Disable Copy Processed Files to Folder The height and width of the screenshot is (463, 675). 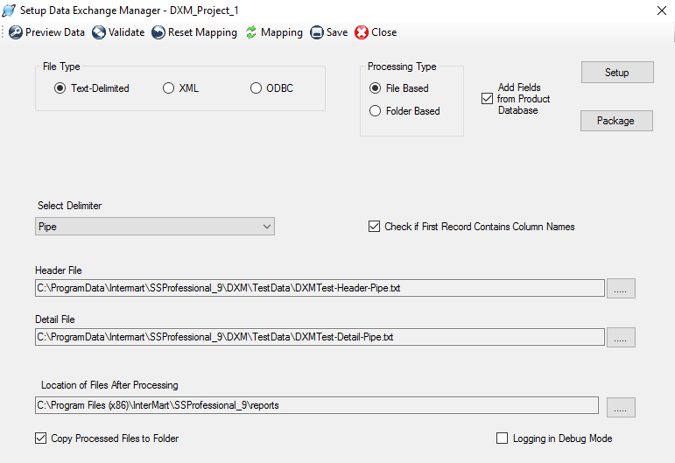point(41,438)
